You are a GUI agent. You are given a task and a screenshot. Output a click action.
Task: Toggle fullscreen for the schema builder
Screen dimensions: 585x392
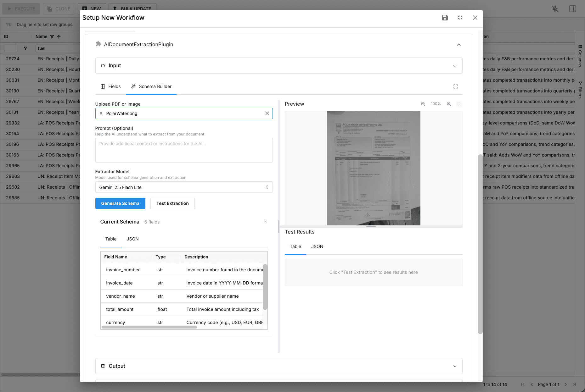coord(455,86)
